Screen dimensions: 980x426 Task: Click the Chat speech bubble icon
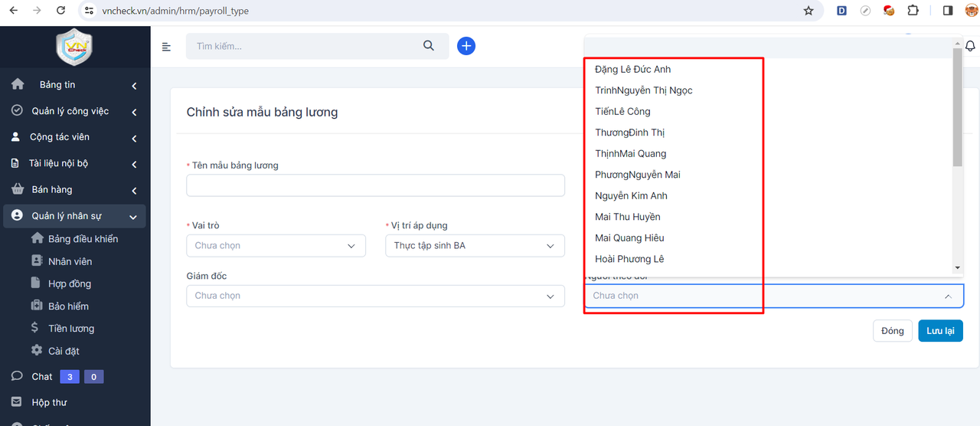[x=17, y=376]
